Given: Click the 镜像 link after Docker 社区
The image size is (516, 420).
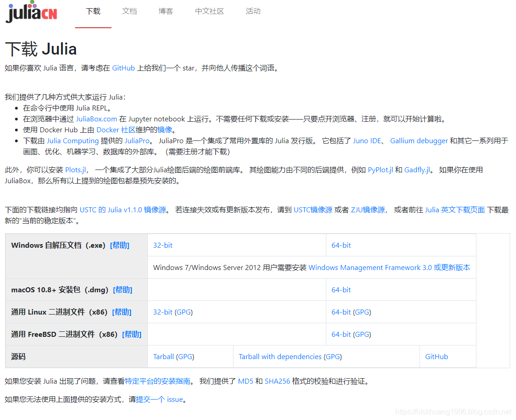Looking at the screenshot, I should click(165, 130).
